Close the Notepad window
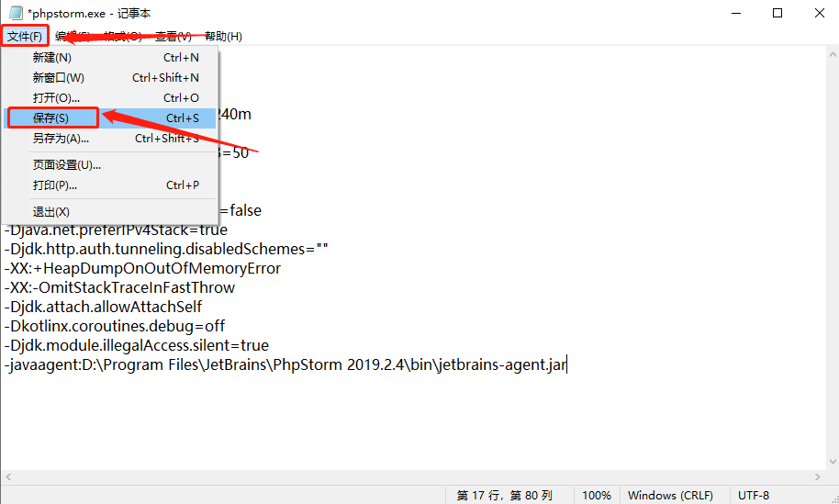 819,13
